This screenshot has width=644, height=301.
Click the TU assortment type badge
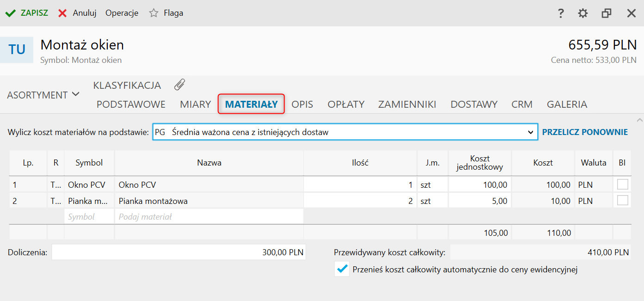click(17, 49)
